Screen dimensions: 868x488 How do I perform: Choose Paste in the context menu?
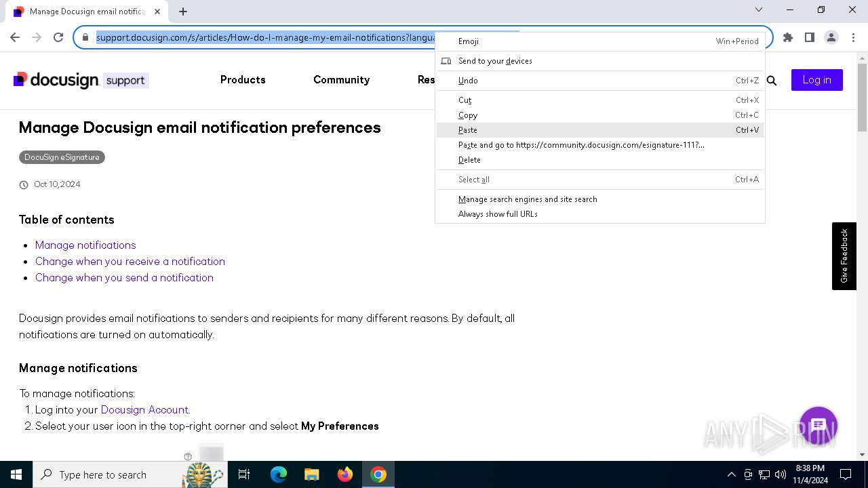point(600,130)
